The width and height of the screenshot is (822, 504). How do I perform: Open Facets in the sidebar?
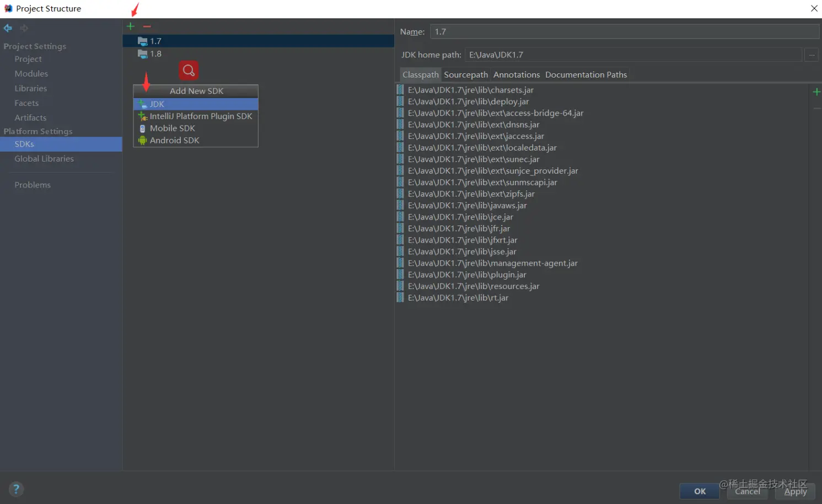pos(26,103)
